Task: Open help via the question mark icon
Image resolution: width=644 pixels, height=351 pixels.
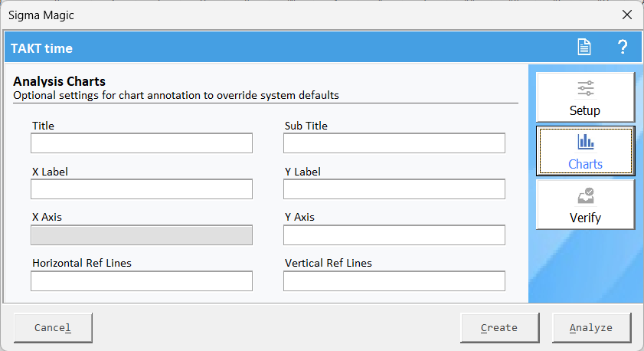Action: [623, 47]
